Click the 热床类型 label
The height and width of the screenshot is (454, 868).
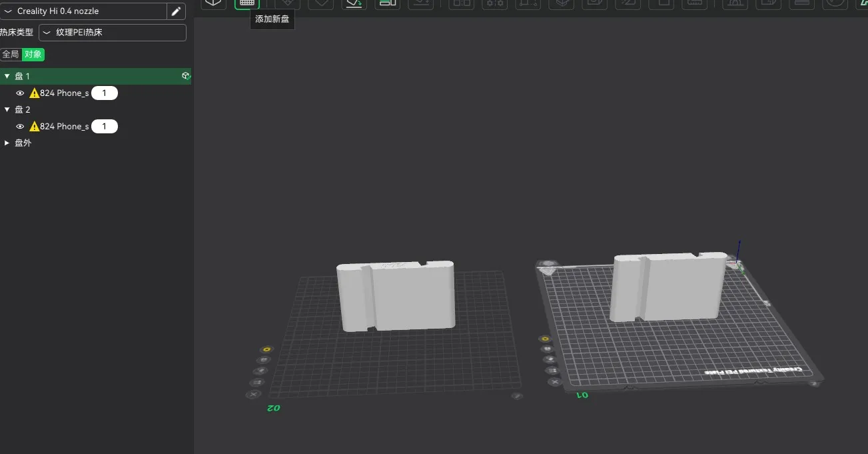coord(16,33)
